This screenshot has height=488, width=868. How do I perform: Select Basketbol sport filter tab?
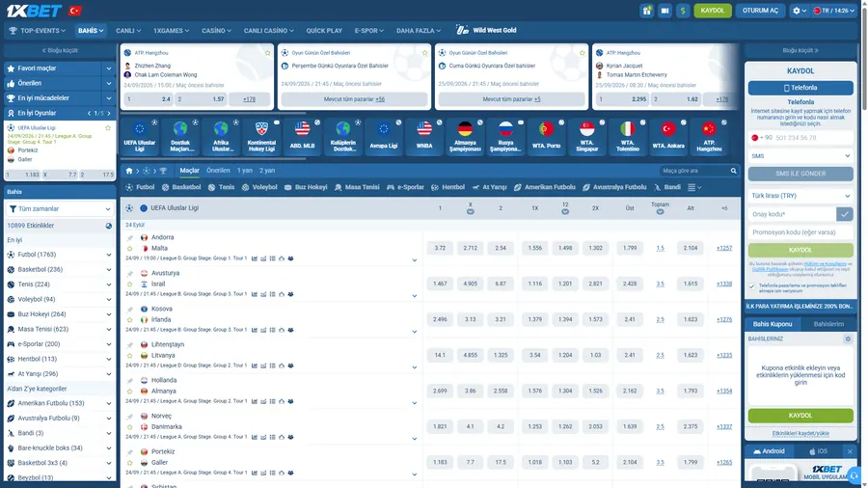181,187
